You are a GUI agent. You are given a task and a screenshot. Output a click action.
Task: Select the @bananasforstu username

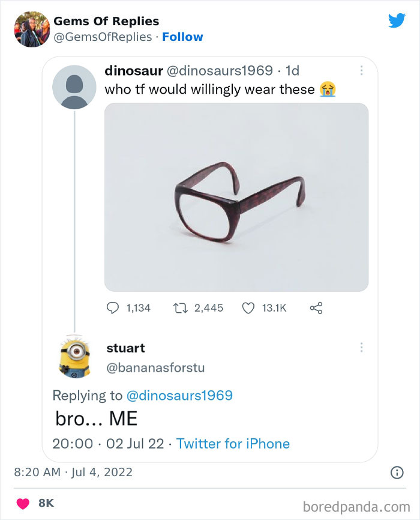155,367
